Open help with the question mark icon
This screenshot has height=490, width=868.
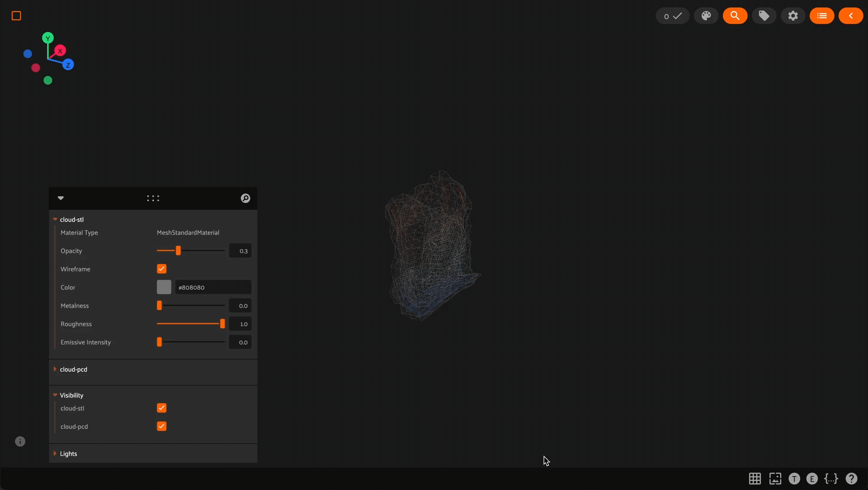point(852,479)
